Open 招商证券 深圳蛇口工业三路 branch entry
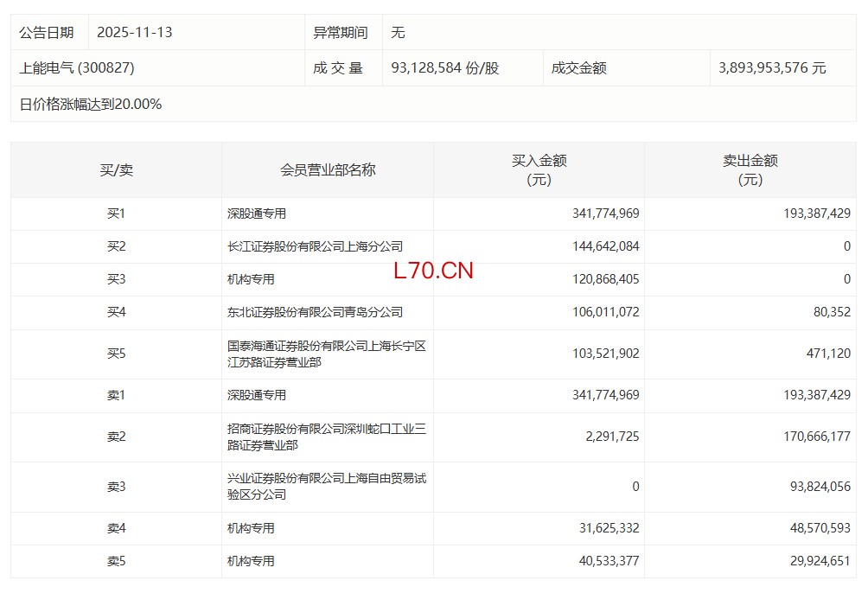The height and width of the screenshot is (593, 868). pyautogui.click(x=326, y=437)
